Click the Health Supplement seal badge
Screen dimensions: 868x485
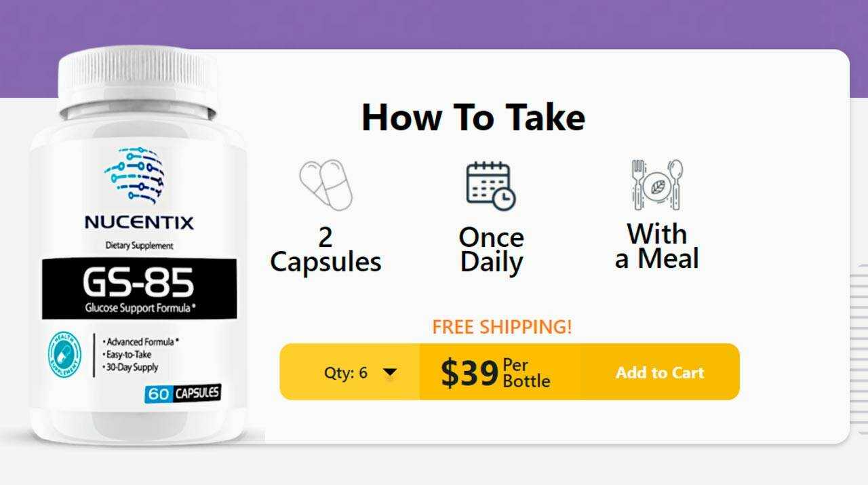point(64,355)
